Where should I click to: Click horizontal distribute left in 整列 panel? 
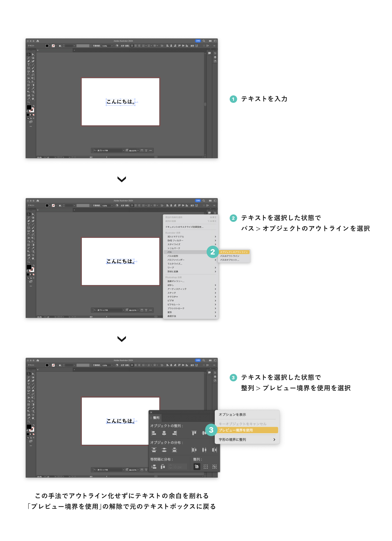tap(194, 450)
